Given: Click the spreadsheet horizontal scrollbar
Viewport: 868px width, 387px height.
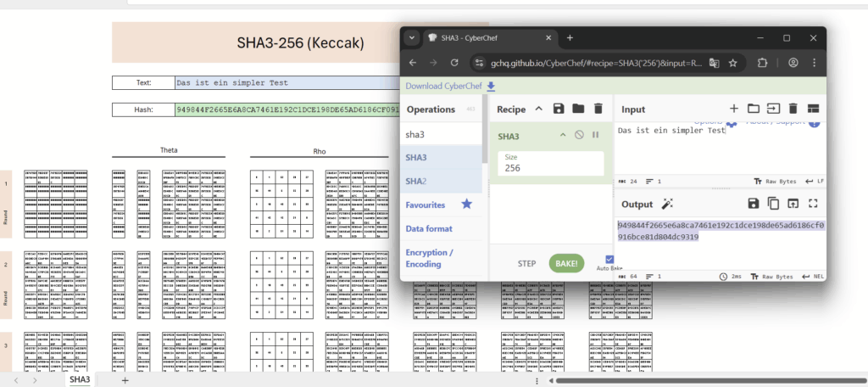Looking at the screenshot, I should click(x=711, y=380).
